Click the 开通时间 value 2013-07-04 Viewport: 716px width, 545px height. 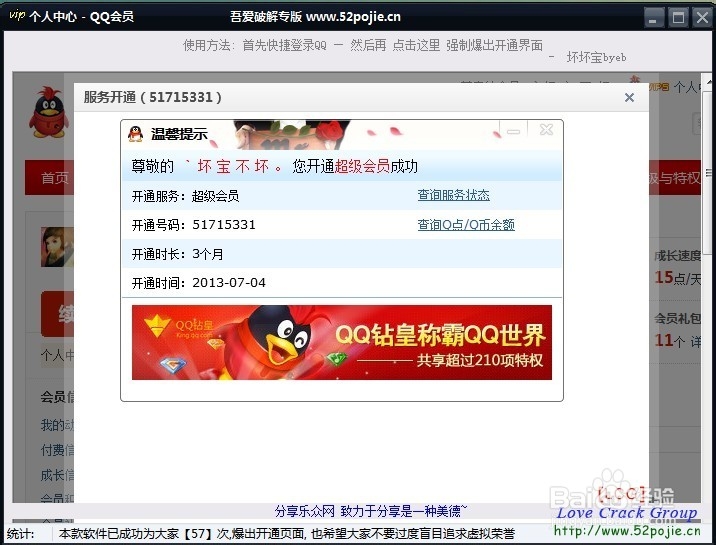[229, 283]
